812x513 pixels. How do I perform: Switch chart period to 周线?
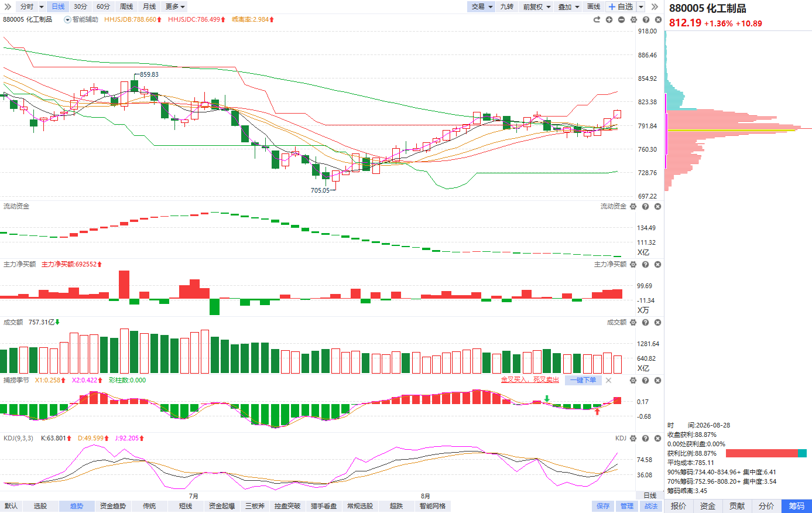(x=126, y=6)
